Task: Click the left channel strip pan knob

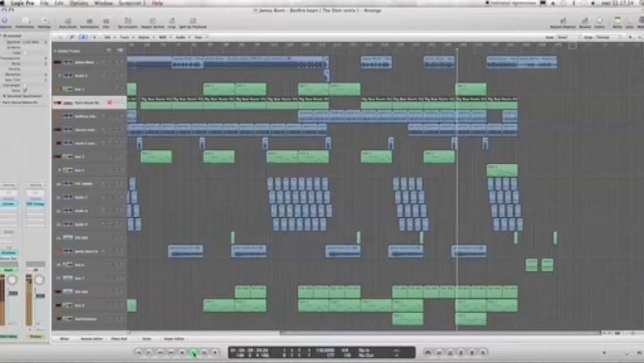Action: (x=11, y=280)
